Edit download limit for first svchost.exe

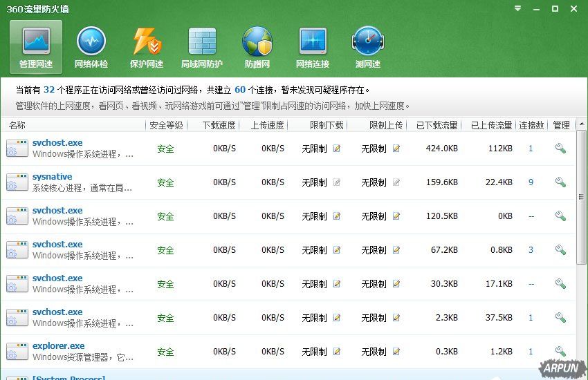(x=337, y=149)
